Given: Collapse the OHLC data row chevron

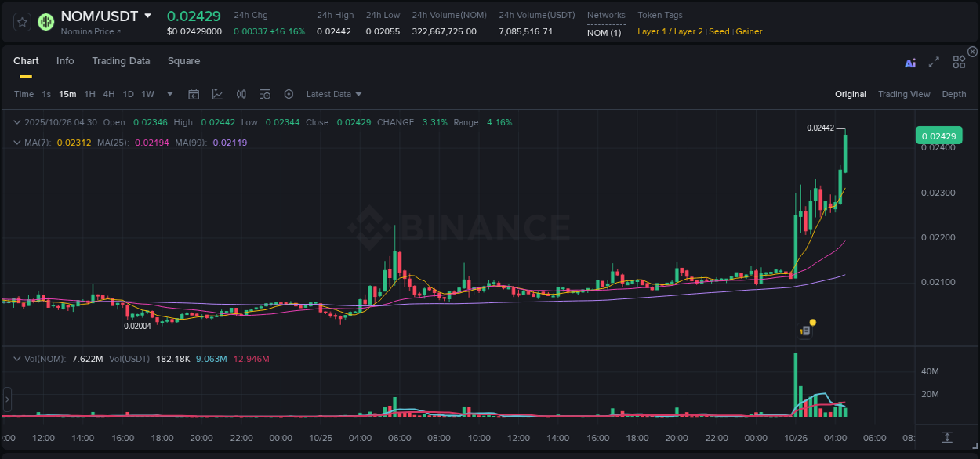Looking at the screenshot, I should pos(16,122).
